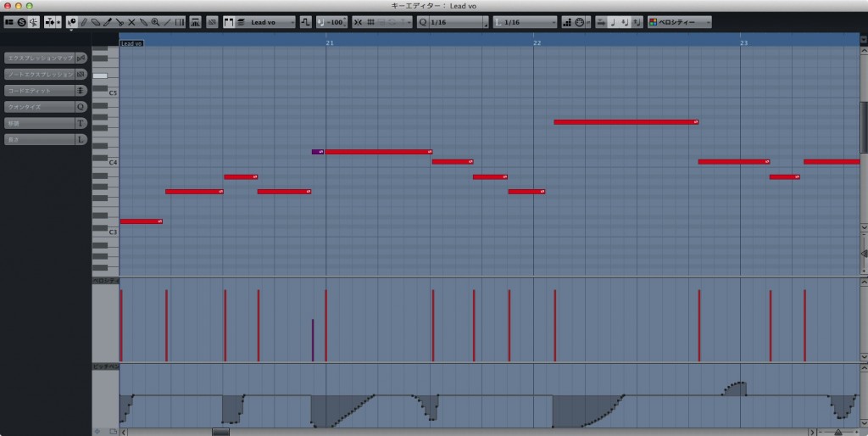This screenshot has height=436, width=868.
Task: Click the purple velocity bar in velocity lane
Action: click(313, 340)
